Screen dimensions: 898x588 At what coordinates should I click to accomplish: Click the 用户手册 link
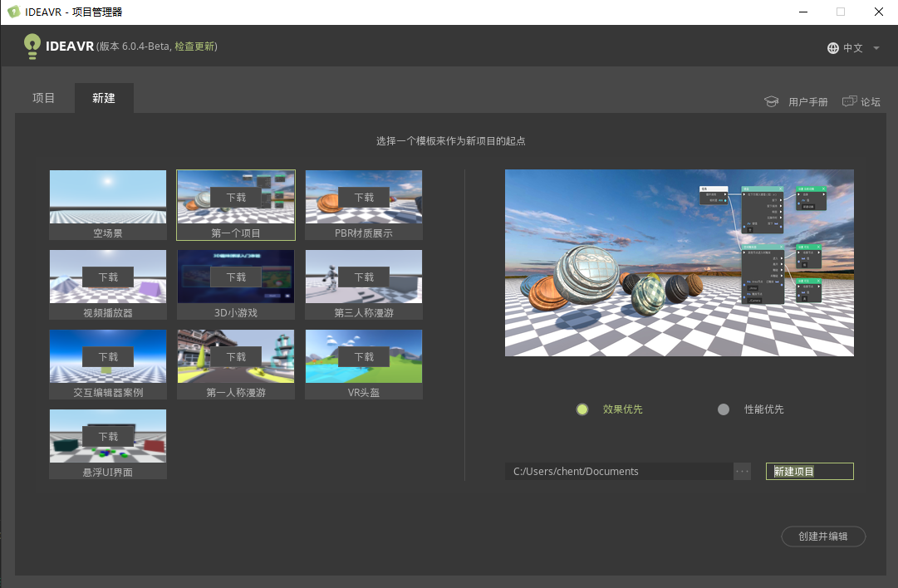[807, 102]
